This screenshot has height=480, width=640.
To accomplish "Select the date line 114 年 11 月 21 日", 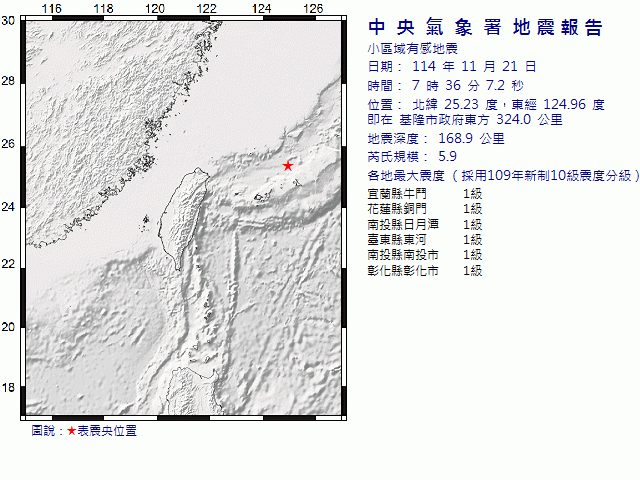I will pyautogui.click(x=474, y=66).
